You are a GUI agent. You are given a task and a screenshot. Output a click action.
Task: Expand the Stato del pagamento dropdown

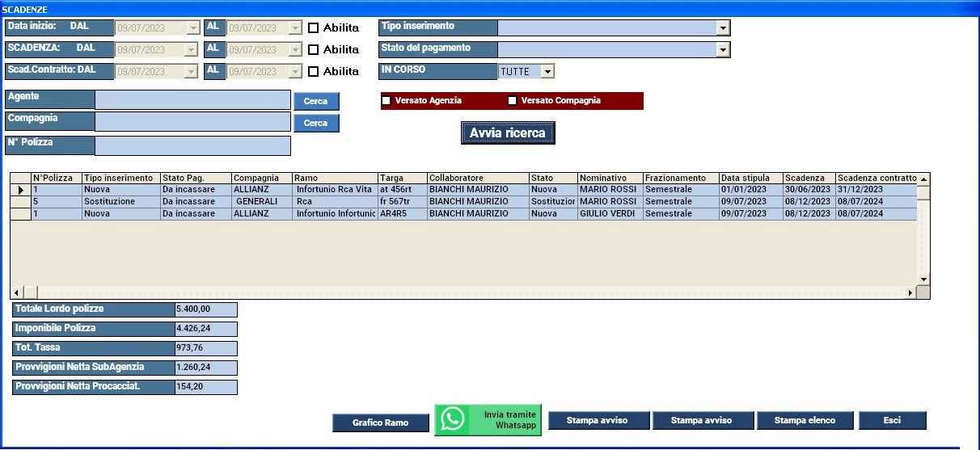pyautogui.click(x=722, y=50)
